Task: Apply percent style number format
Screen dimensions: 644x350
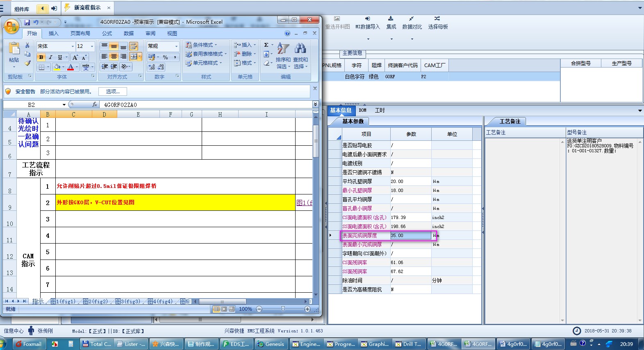Action: (165, 57)
